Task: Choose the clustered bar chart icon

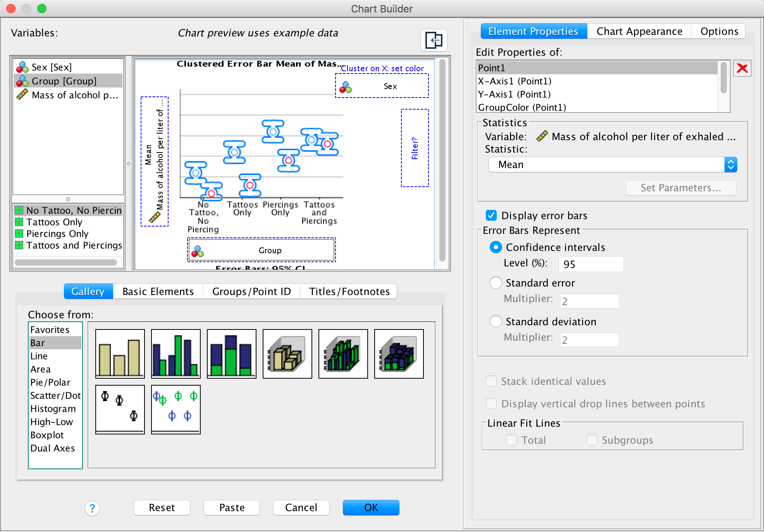Action: pos(176,354)
